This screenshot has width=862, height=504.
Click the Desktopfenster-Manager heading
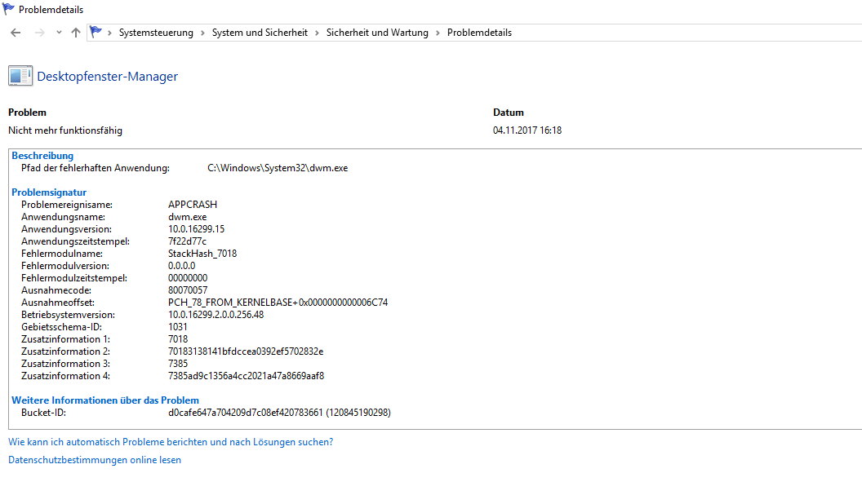[107, 77]
